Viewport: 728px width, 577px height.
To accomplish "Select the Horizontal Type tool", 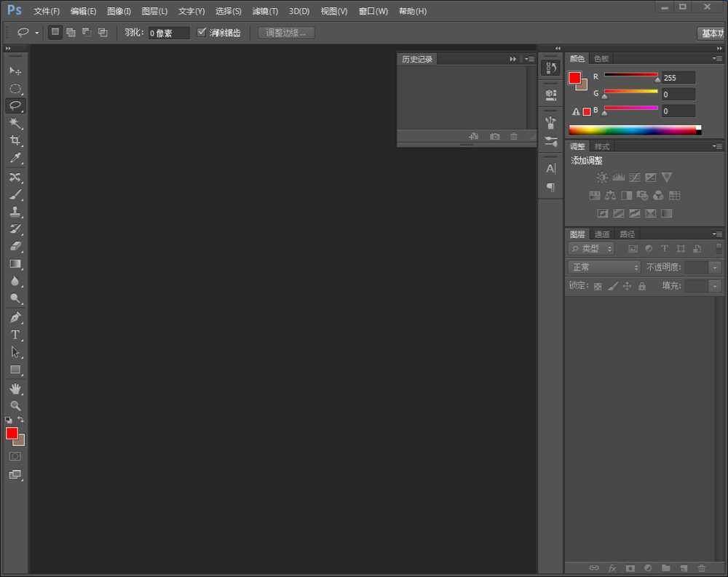I will pyautogui.click(x=15, y=335).
